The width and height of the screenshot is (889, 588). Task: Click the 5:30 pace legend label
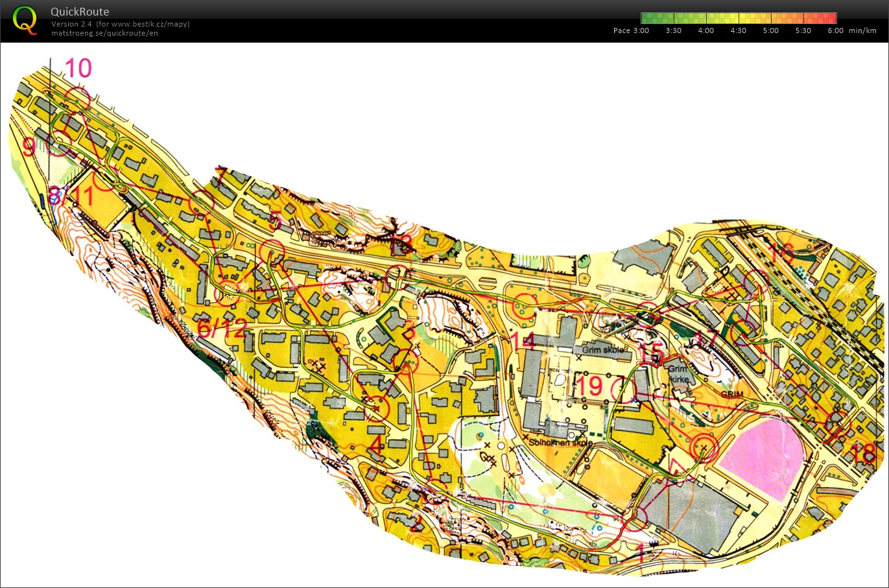pyautogui.click(x=803, y=30)
